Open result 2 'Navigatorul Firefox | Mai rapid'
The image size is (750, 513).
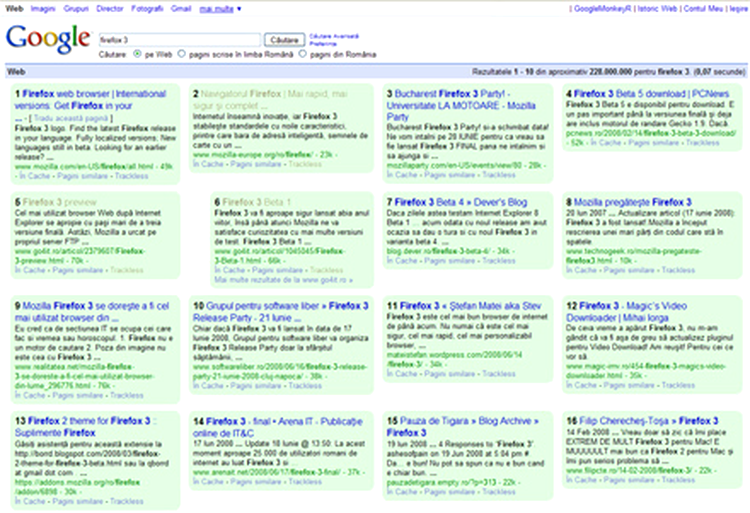coord(270,99)
